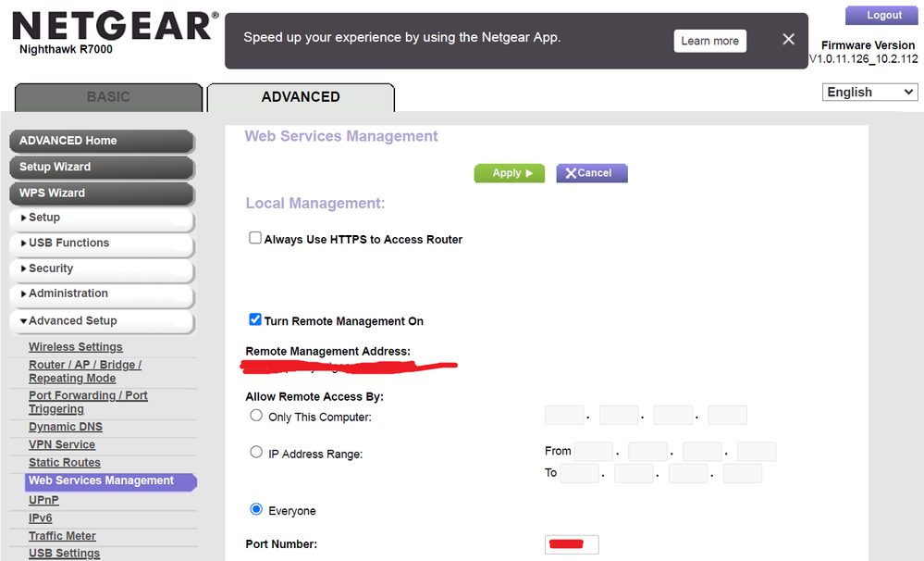
Task: Select the ADVANCED tab
Action: coord(301,97)
